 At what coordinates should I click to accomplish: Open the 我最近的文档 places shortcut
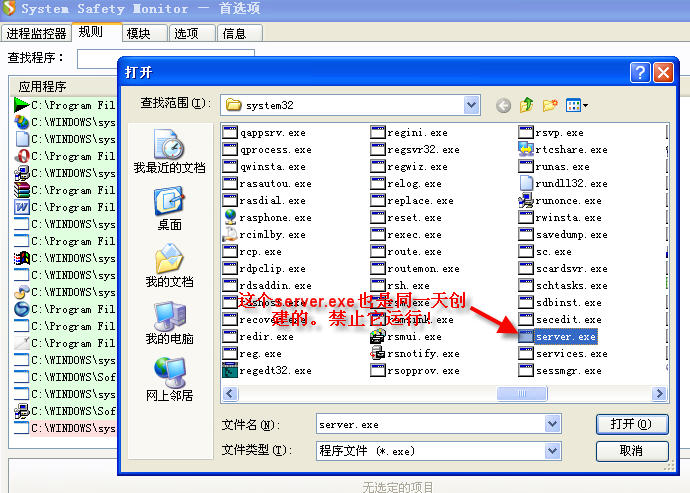click(x=169, y=151)
